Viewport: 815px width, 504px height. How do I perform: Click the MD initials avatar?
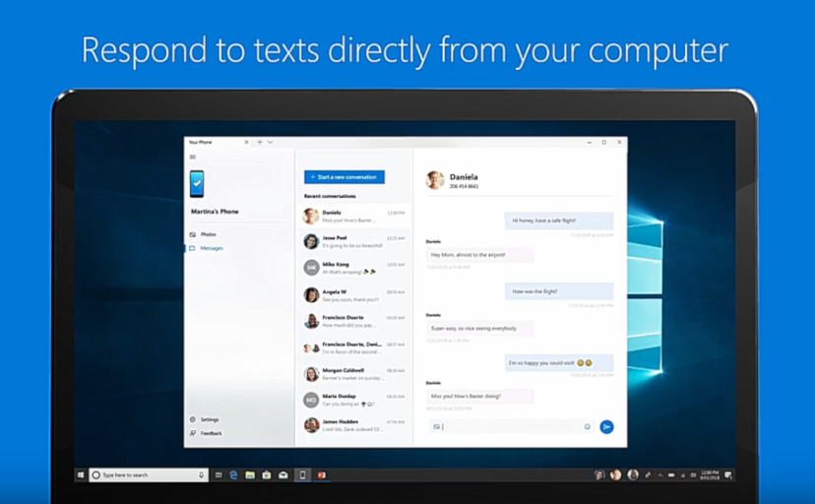tap(311, 400)
